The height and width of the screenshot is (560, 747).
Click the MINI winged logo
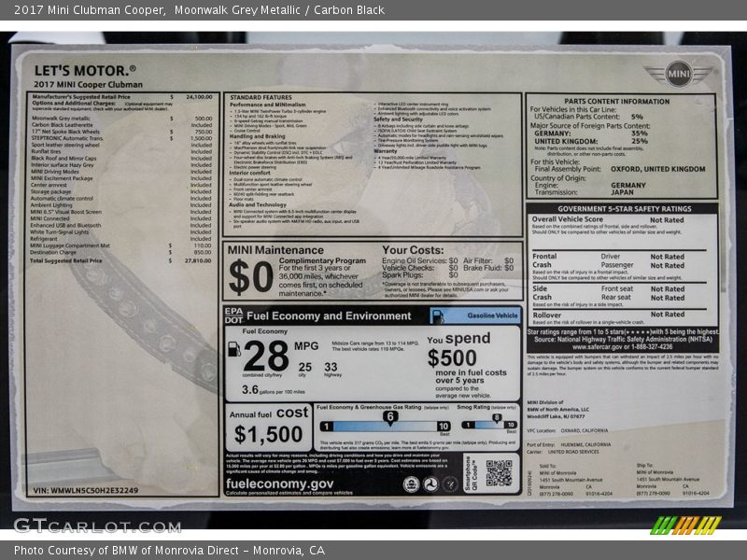tap(679, 74)
